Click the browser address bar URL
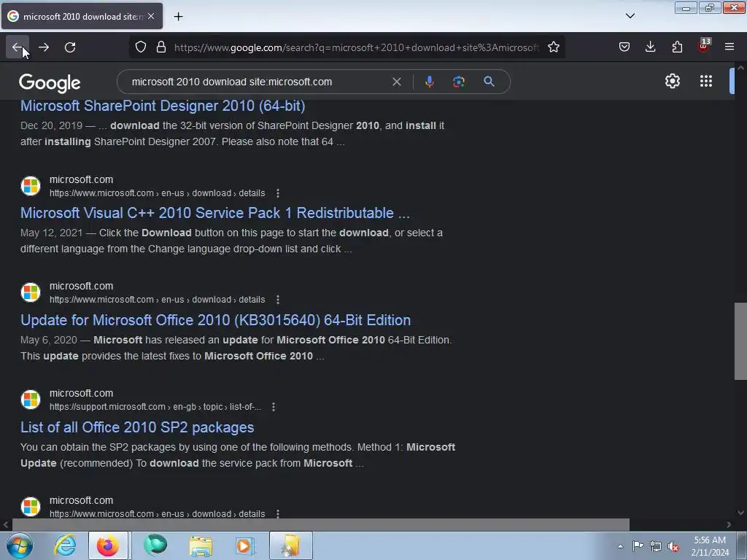747x560 pixels. [x=356, y=47]
